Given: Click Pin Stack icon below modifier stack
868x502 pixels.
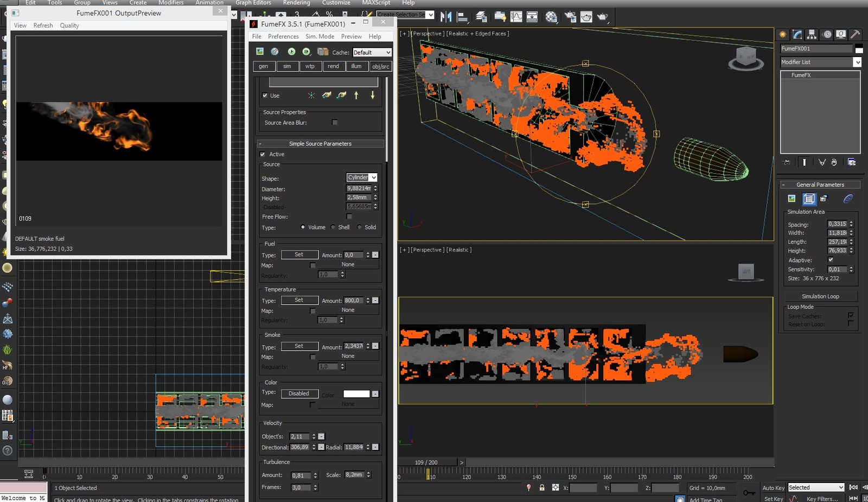Looking at the screenshot, I should [787, 162].
